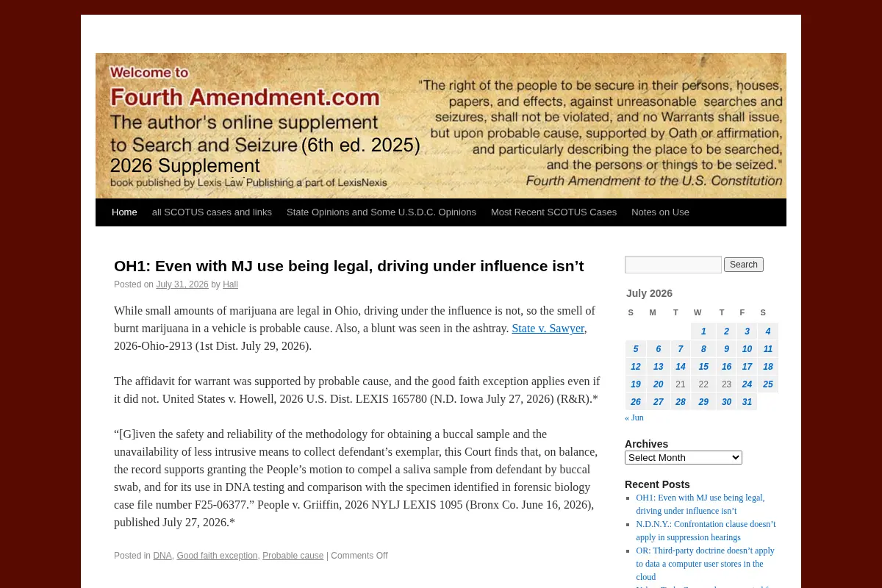Open calendar posts for July 18
This screenshot has width=882, height=588.
point(767,367)
